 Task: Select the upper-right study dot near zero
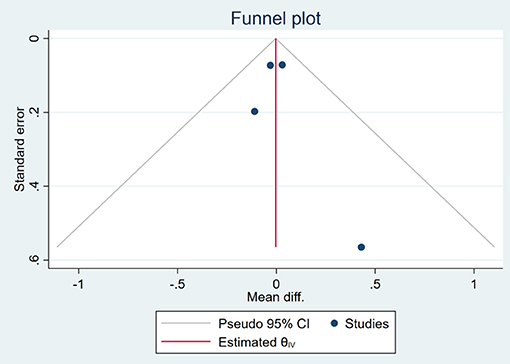282,65
